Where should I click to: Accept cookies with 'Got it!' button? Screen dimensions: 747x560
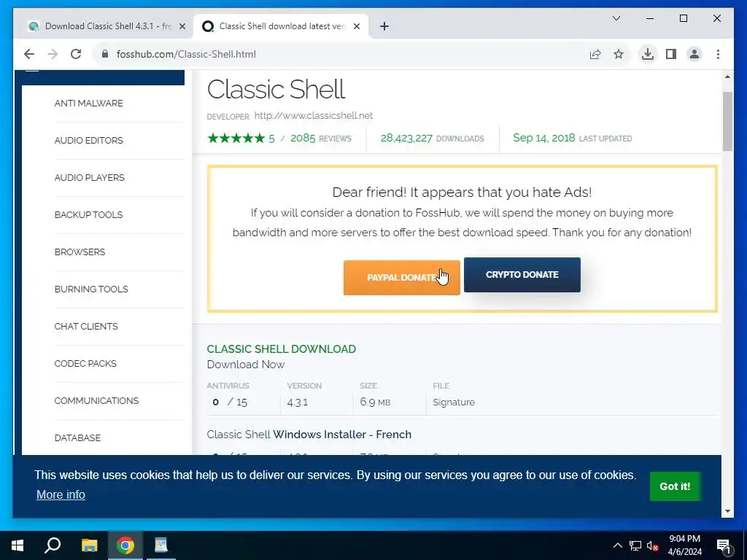pyautogui.click(x=675, y=486)
